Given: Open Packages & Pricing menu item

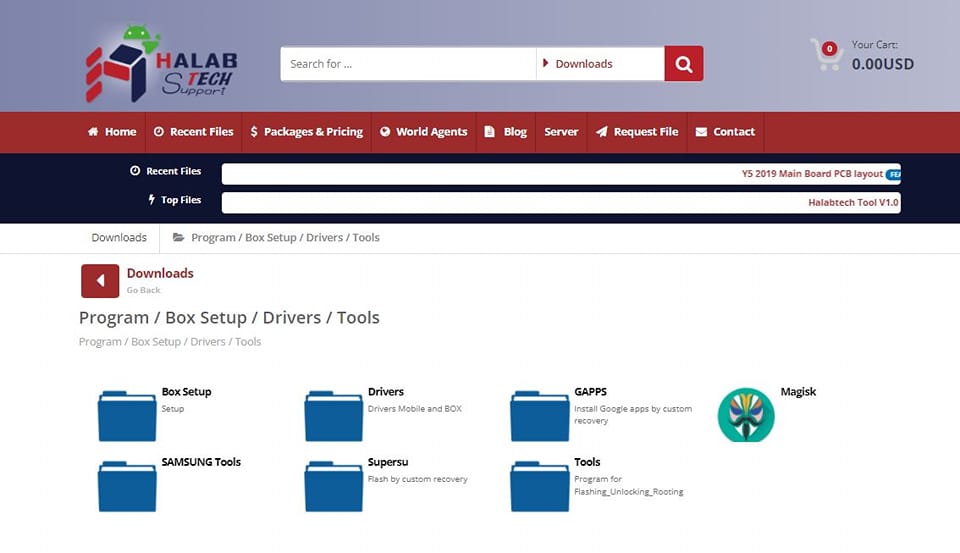Looking at the screenshot, I should [x=307, y=132].
